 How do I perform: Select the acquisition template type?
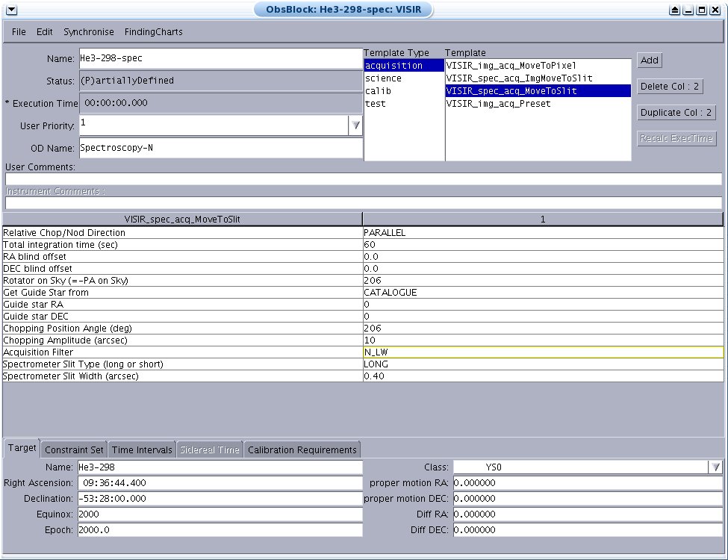tap(403, 66)
